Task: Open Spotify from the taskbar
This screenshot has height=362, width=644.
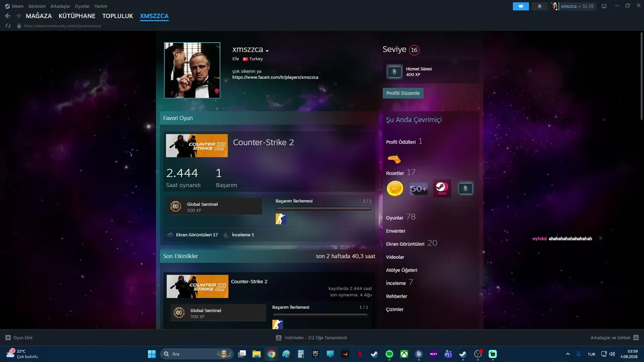Action: (389, 354)
